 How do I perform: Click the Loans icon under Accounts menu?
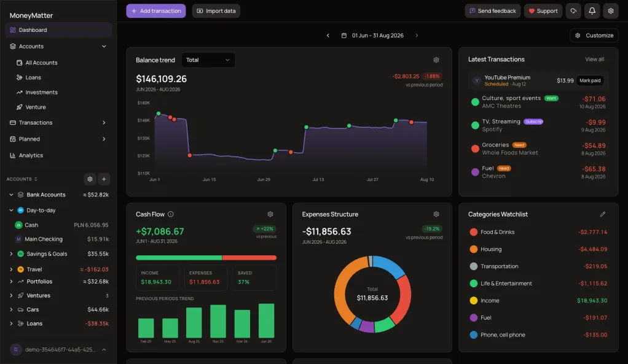pyautogui.click(x=19, y=77)
